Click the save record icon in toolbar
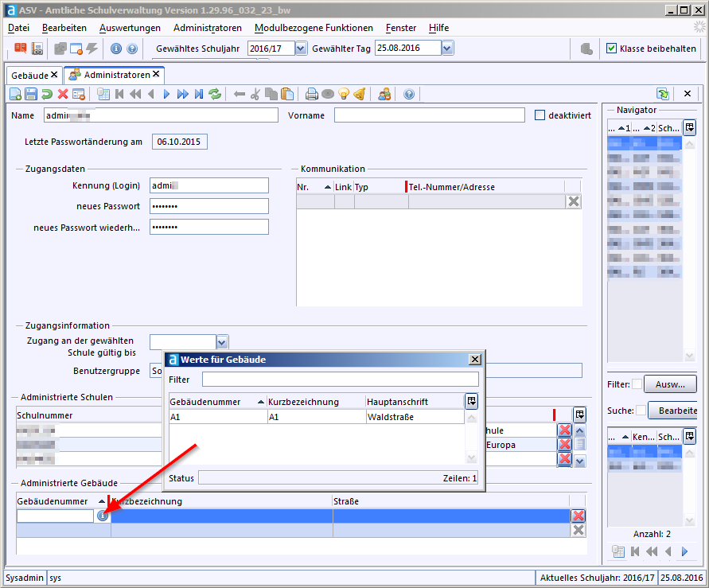 tap(31, 94)
